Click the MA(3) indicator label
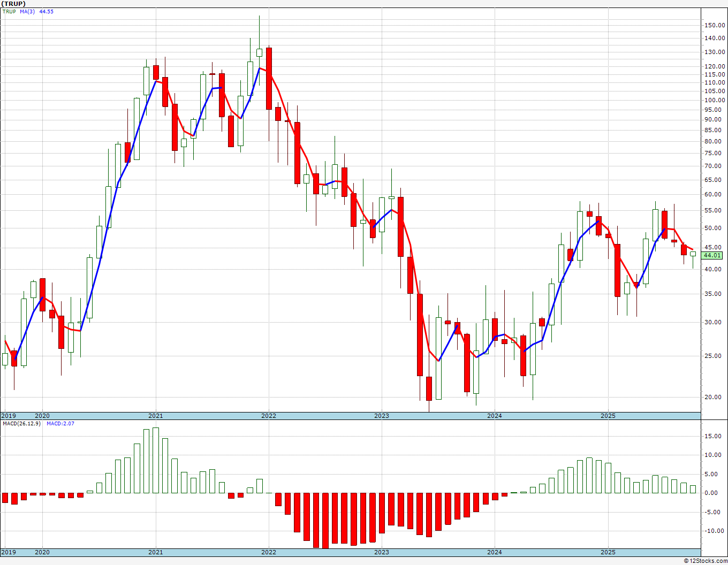728x565 pixels. [28, 11]
